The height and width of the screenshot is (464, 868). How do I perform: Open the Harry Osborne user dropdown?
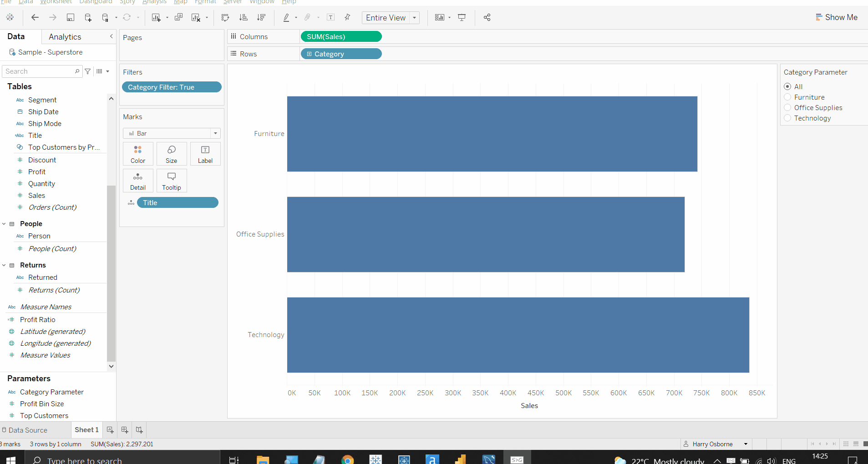pyautogui.click(x=746, y=444)
